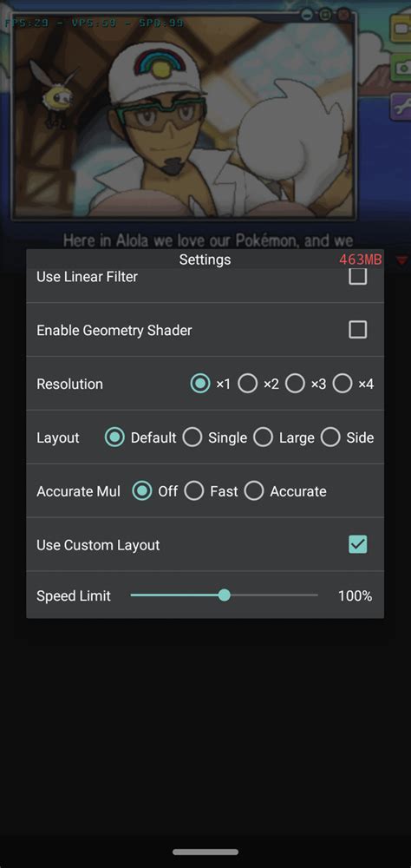Set Accurate Mul to Fast

pyautogui.click(x=194, y=491)
